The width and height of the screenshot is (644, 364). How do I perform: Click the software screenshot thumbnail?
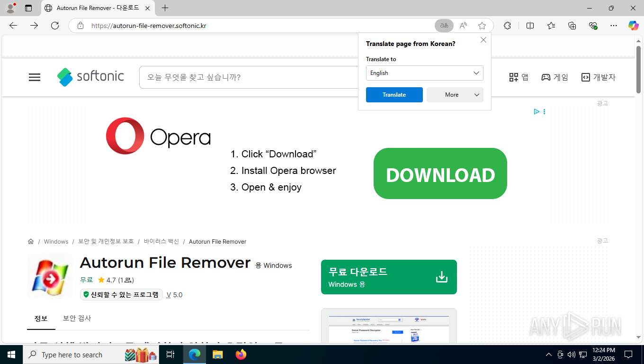pyautogui.click(x=389, y=326)
